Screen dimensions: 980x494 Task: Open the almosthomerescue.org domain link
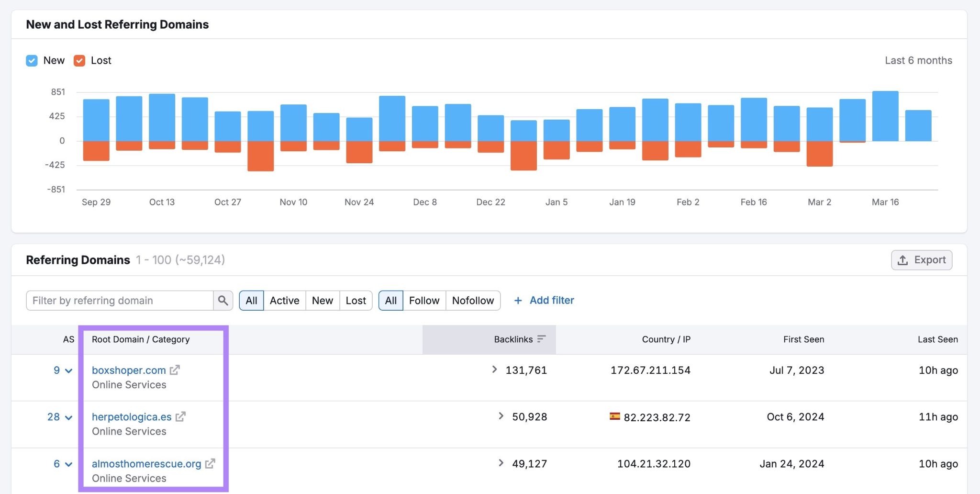tap(146, 464)
